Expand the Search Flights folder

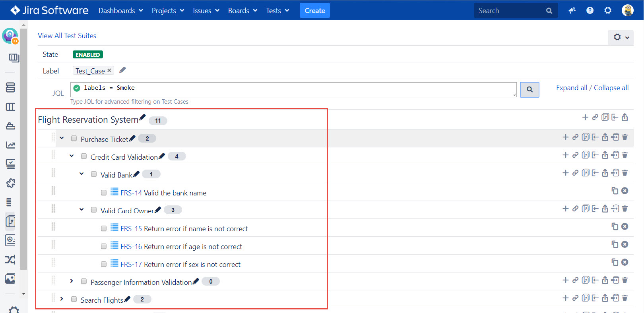[x=62, y=299]
